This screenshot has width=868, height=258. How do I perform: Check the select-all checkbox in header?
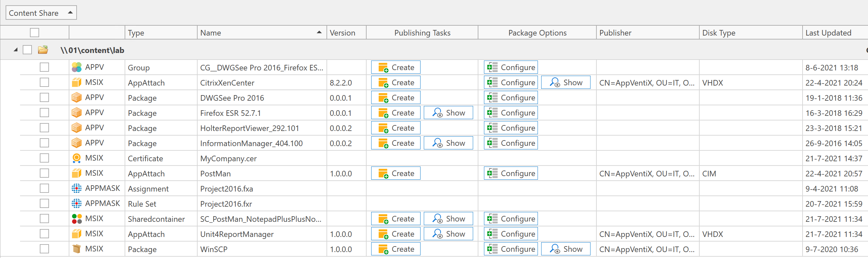coord(35,33)
